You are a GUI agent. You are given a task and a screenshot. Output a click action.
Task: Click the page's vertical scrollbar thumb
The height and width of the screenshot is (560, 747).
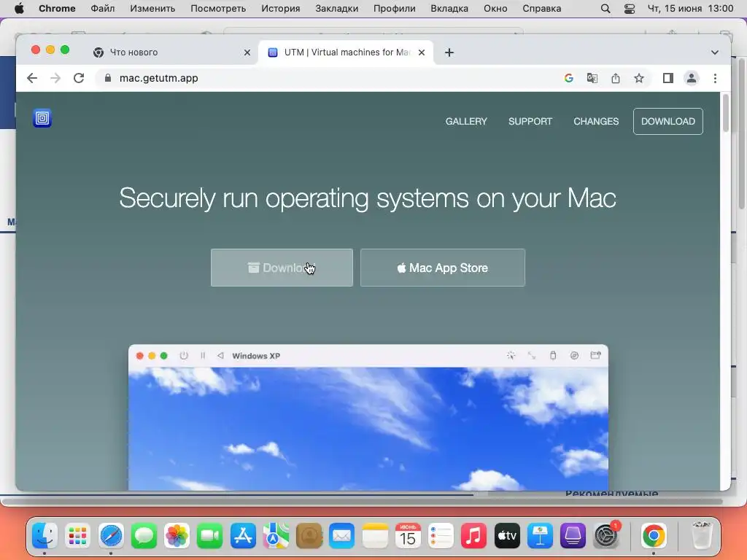click(726, 113)
